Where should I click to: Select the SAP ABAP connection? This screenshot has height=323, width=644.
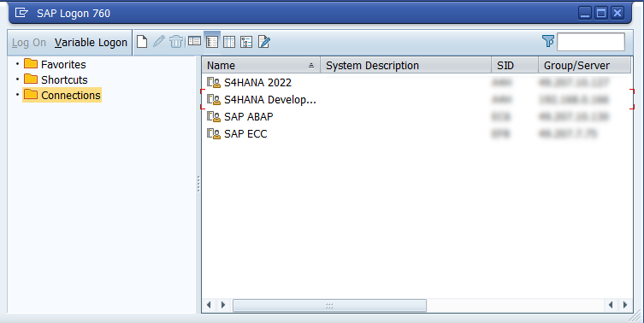click(416, 116)
